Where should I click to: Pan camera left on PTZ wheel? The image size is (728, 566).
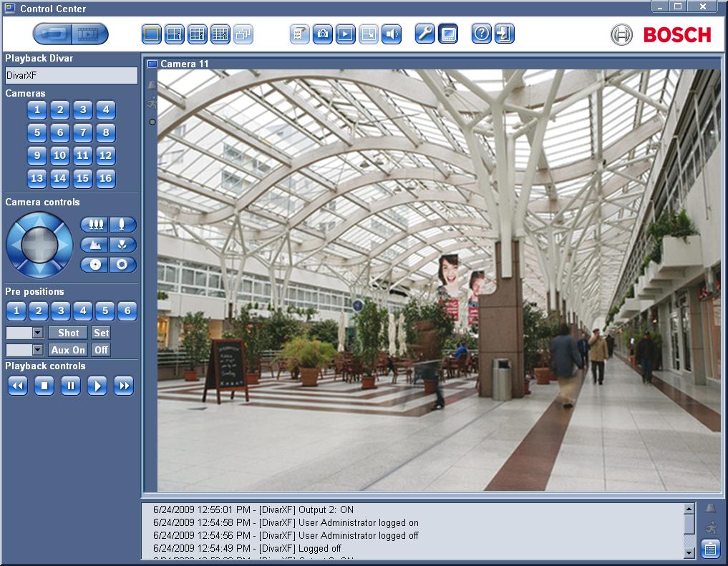(14, 245)
